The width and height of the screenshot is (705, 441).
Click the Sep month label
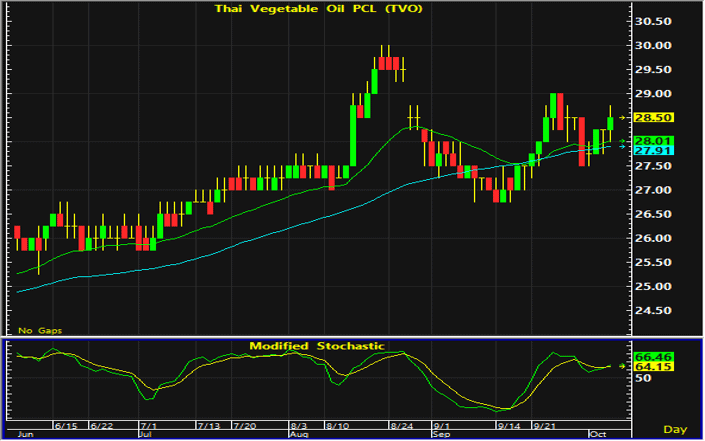pos(441,434)
